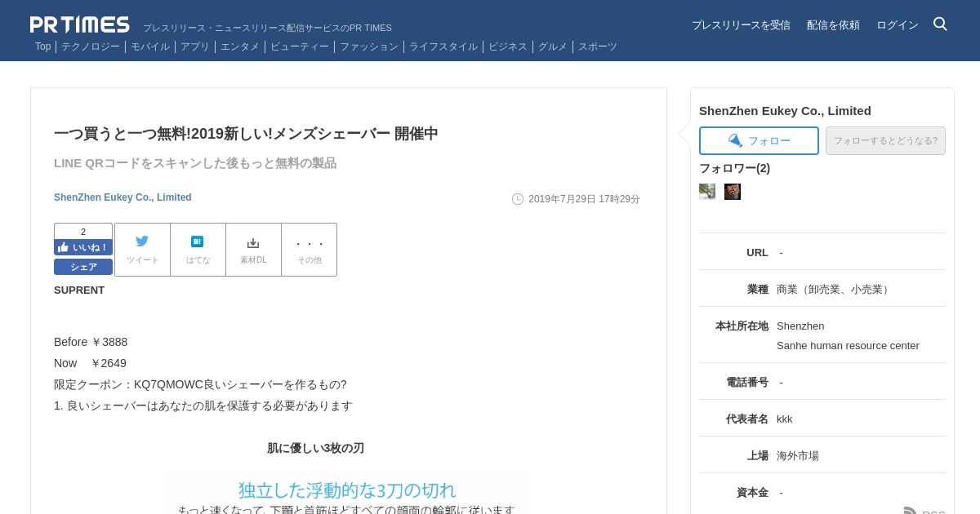This screenshot has width=980, height=514.
Task: Click Sanhe human resource center address
Action: (848, 345)
